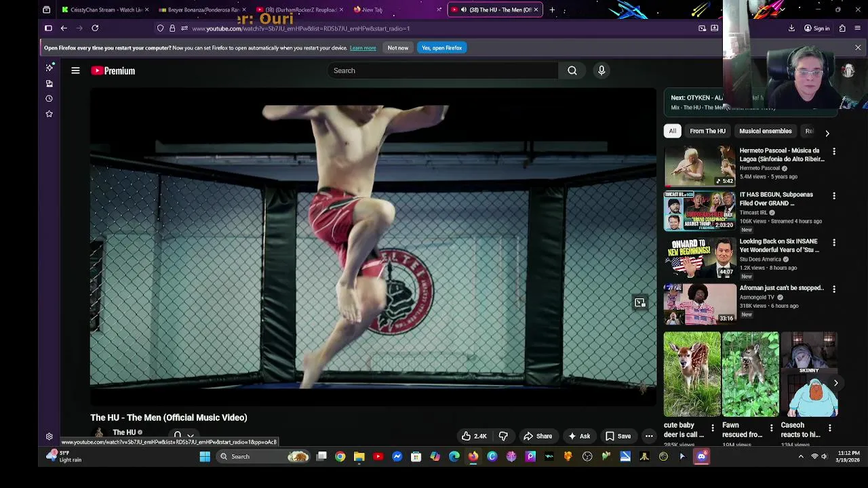Like the video with the thumbs up
Viewport: 868px width, 488px height.
[474, 436]
